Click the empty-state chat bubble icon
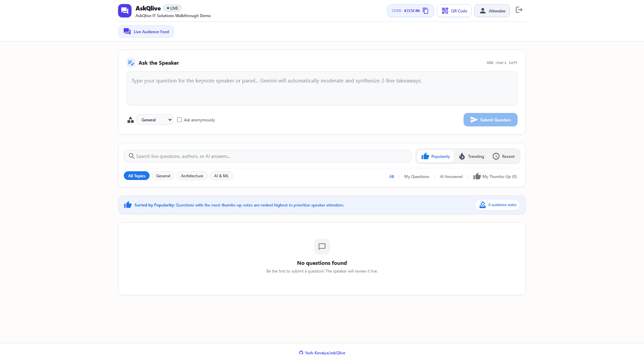This screenshot has height=362, width=644. (x=322, y=247)
